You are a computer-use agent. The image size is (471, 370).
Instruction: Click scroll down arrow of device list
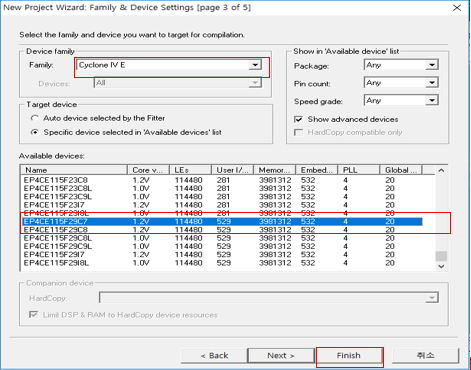[x=441, y=266]
